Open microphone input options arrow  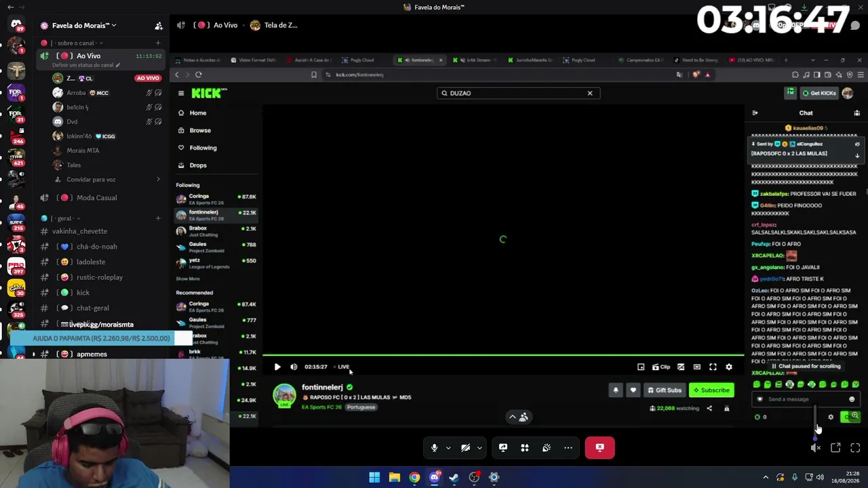click(448, 448)
